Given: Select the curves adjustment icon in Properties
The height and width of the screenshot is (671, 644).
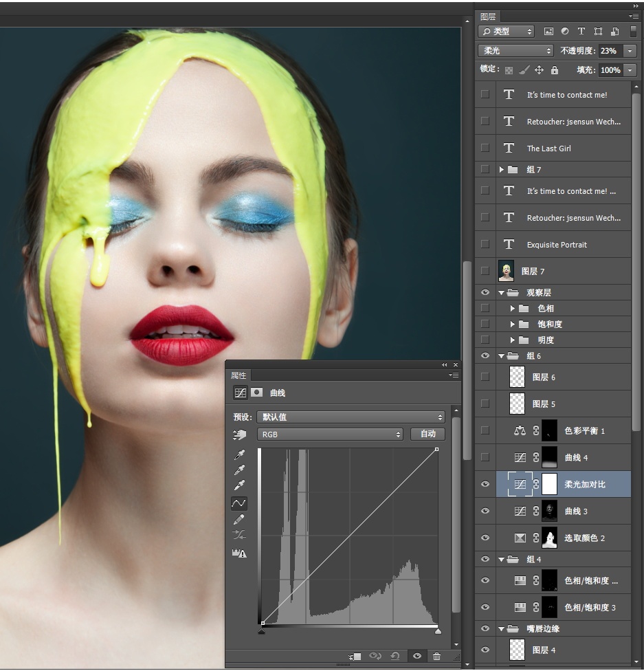Looking at the screenshot, I should [x=240, y=393].
